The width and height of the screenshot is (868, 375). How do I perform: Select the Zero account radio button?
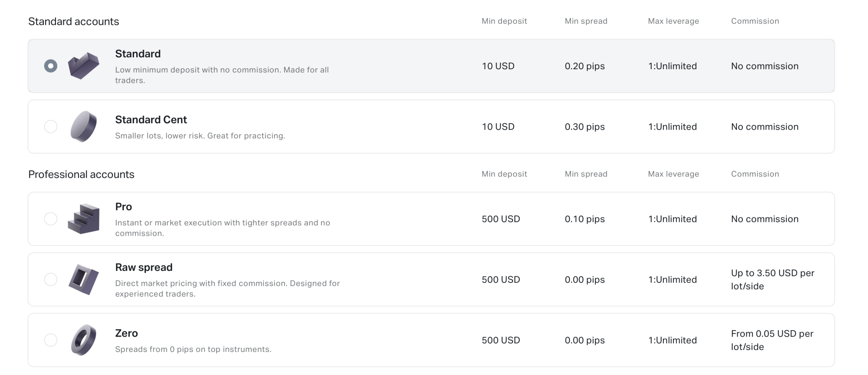[x=51, y=340]
